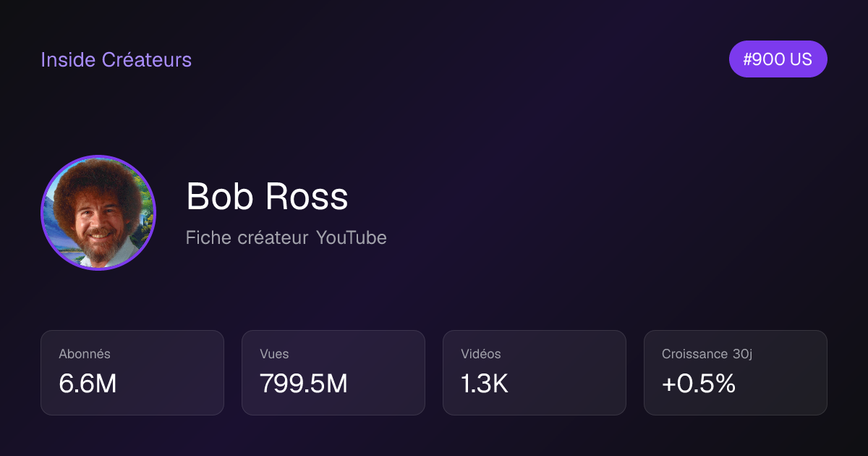Click the 6.6M subscriber count
The image size is (868, 456).
tap(88, 384)
